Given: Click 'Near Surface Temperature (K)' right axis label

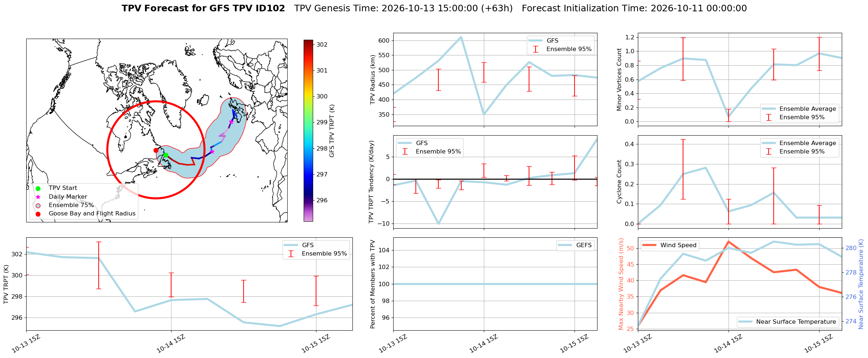Looking at the screenshot, I should tap(861, 284).
